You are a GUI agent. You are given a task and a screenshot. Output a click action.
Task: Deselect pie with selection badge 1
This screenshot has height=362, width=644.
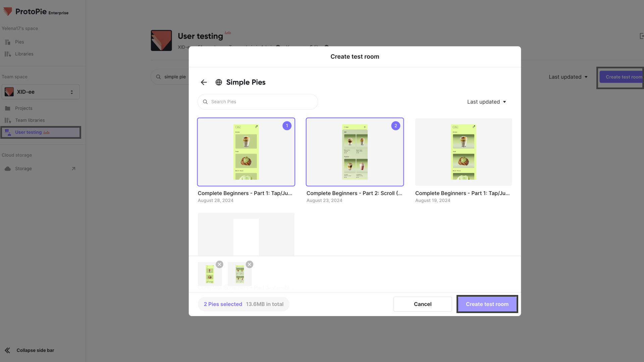[246, 152]
